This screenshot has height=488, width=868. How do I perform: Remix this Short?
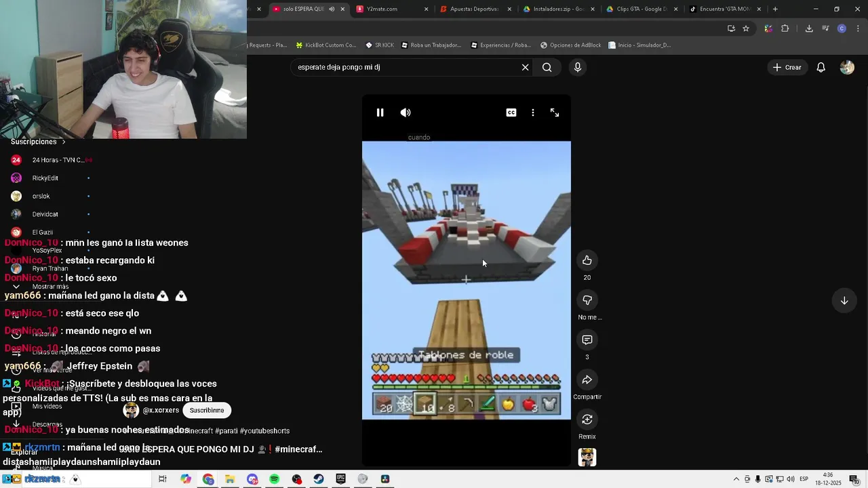(x=587, y=420)
